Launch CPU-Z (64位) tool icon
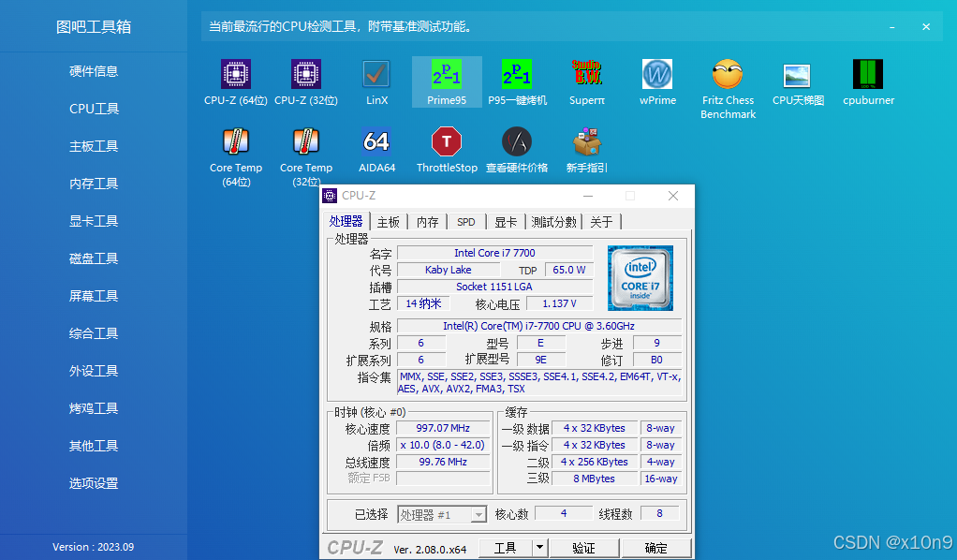Viewport: 957px width, 560px height. [x=236, y=75]
